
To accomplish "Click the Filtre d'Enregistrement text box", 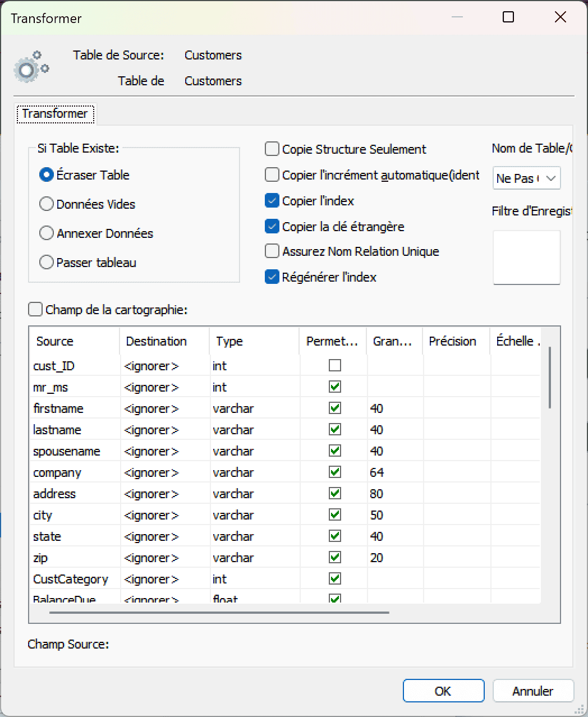I will (x=526, y=257).
